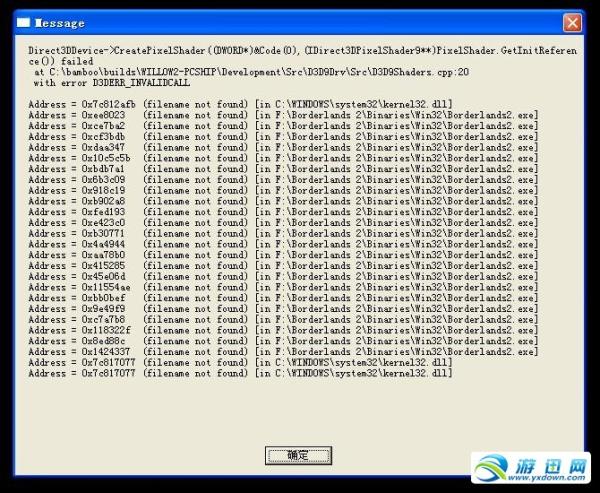Select the Address 0xee8023 row
This screenshot has width=600, height=493.
pyautogui.click(x=283, y=115)
